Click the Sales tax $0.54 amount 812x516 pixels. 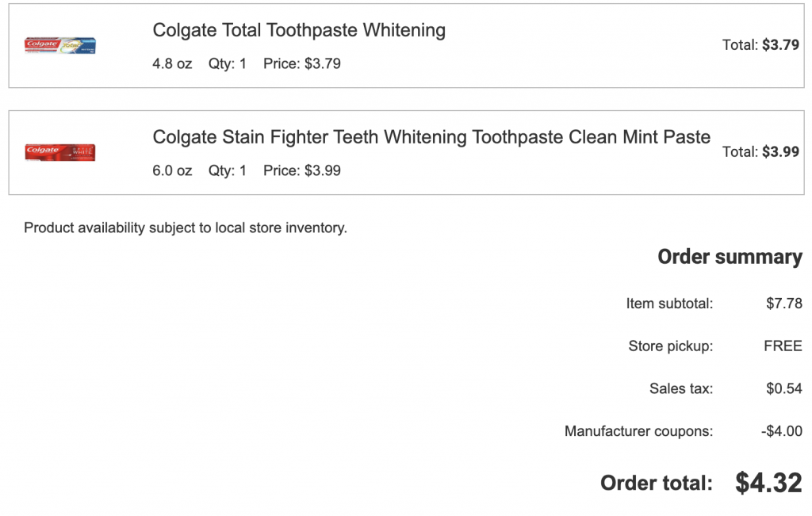[x=783, y=388]
